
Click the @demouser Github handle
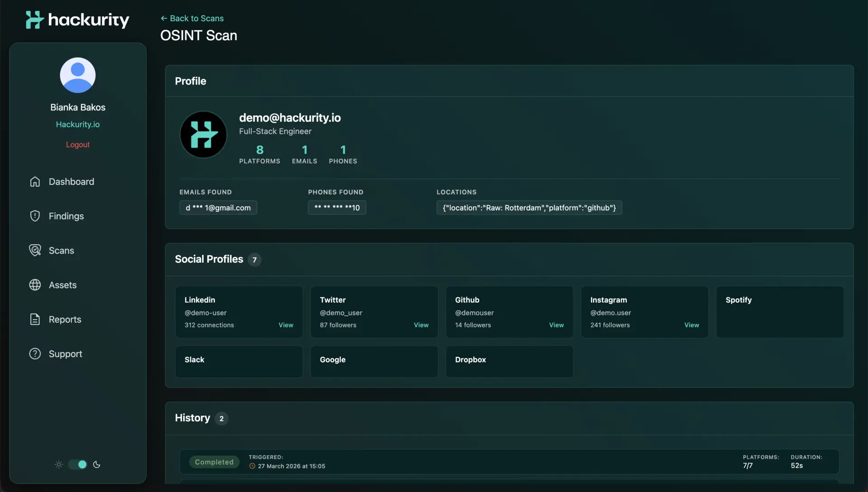point(474,313)
